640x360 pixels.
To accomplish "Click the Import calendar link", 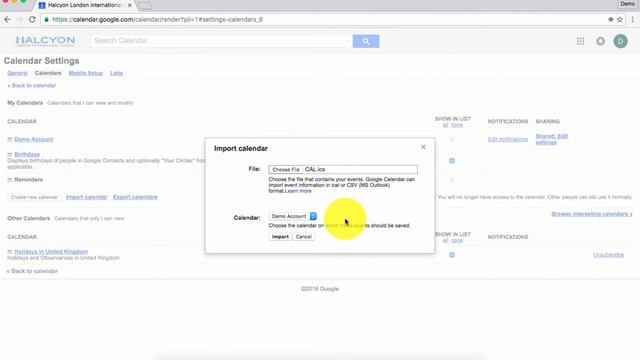I will pos(87,197).
